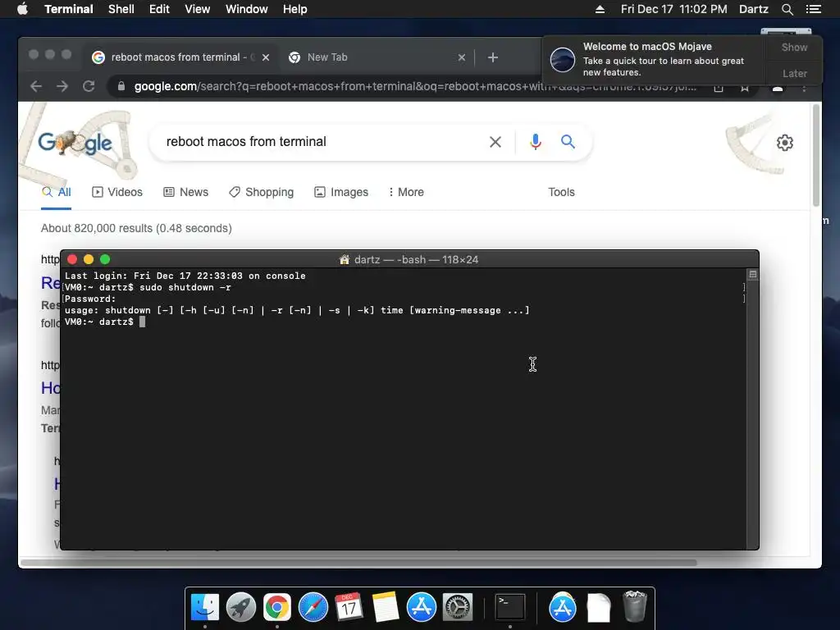
Task: Open Google search Tools
Action: [561, 192]
